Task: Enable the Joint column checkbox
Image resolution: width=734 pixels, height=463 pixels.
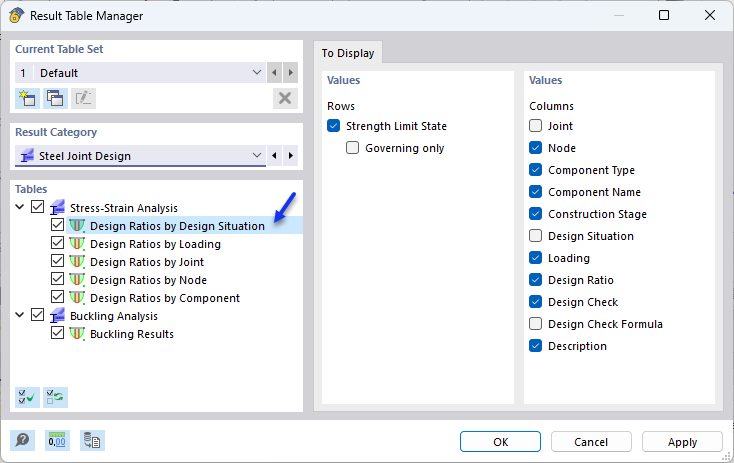Action: [x=536, y=126]
